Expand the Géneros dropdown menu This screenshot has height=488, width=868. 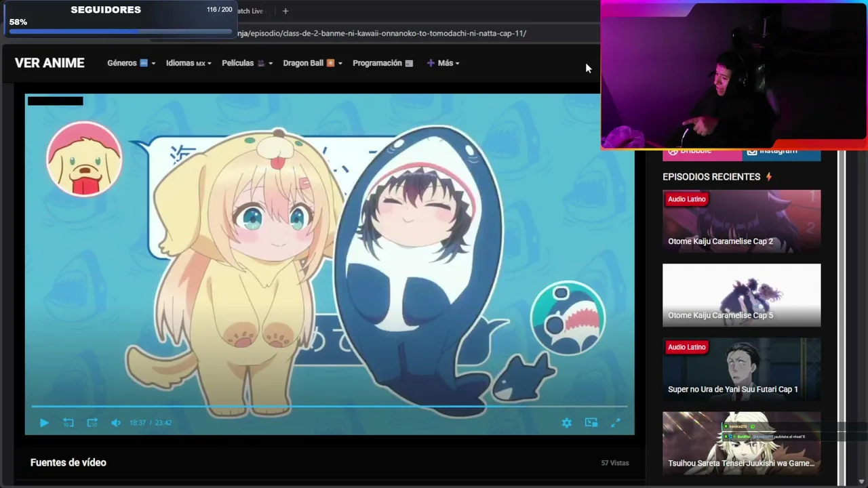pyautogui.click(x=132, y=63)
